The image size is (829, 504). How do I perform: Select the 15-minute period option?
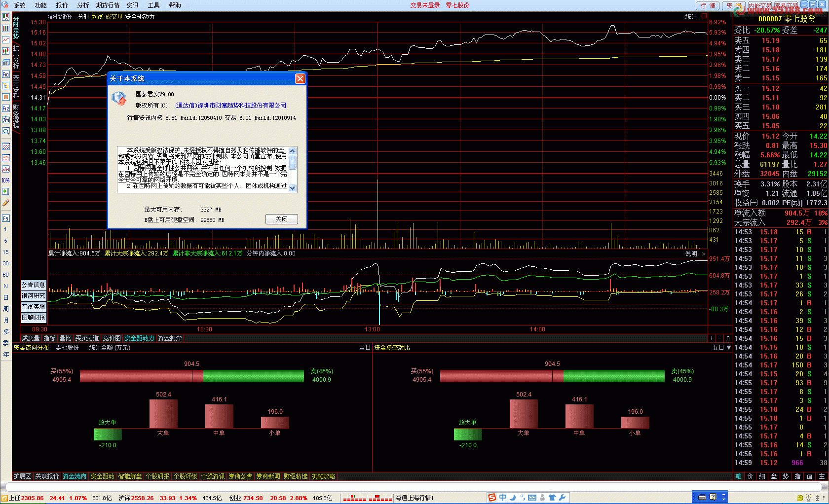pos(6,252)
